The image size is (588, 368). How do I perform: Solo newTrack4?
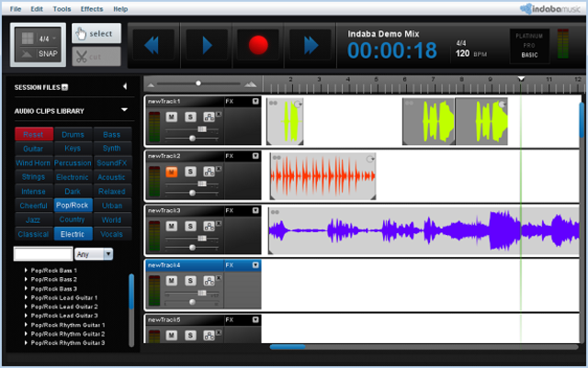tap(190, 280)
